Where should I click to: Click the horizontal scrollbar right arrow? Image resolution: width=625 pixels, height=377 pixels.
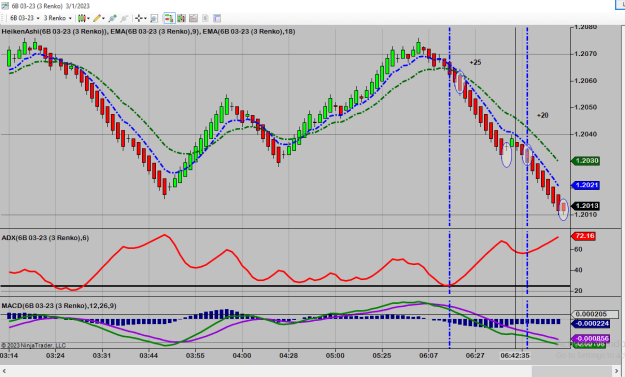[617, 371]
